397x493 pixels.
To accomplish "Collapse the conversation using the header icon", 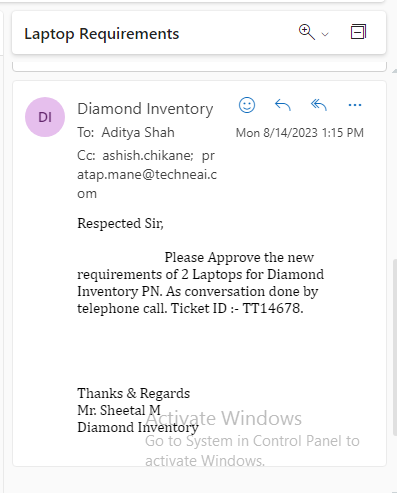I will tap(358, 32).
